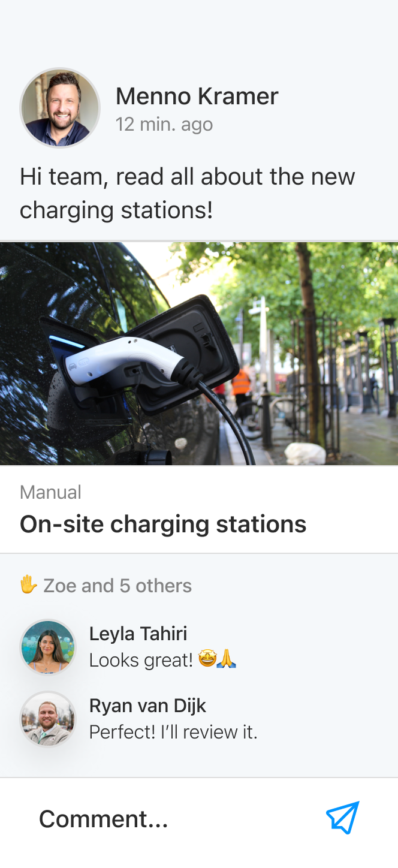Show reactions from Zoe and 5 others
This screenshot has height=868, width=398.
pyautogui.click(x=117, y=586)
